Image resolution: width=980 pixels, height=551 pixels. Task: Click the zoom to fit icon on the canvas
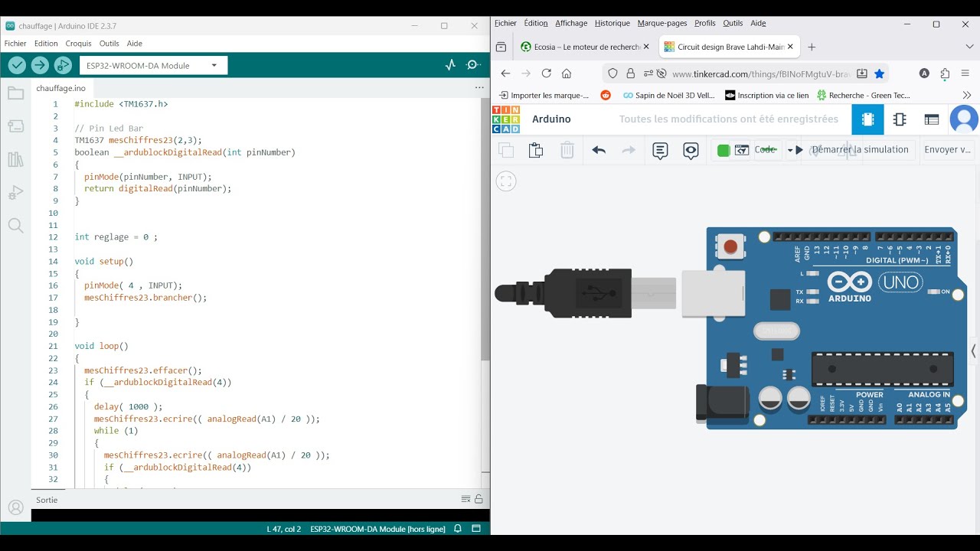point(505,181)
